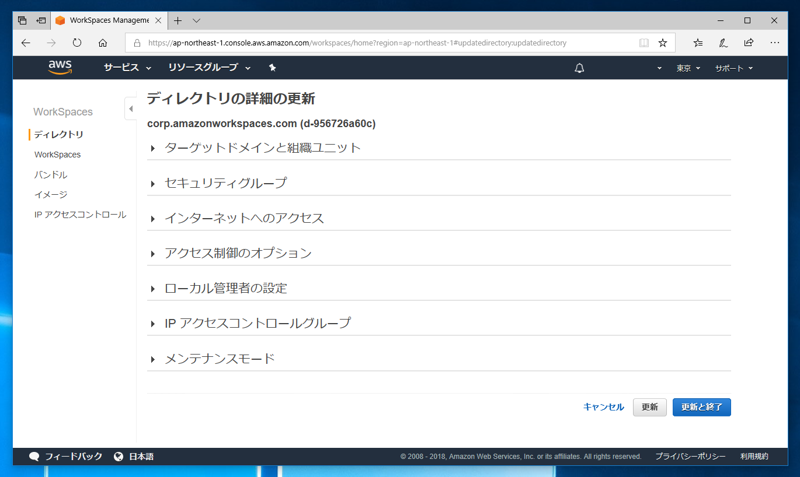
Task: Click the キャンセル link
Action: 604,407
